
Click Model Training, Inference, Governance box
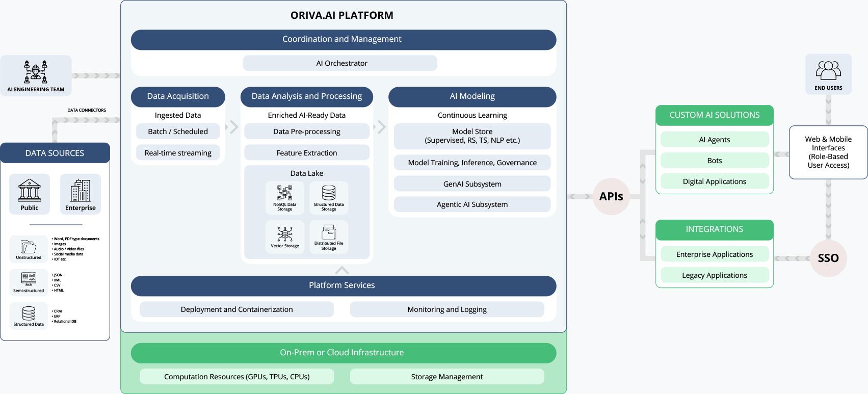pyautogui.click(x=472, y=163)
